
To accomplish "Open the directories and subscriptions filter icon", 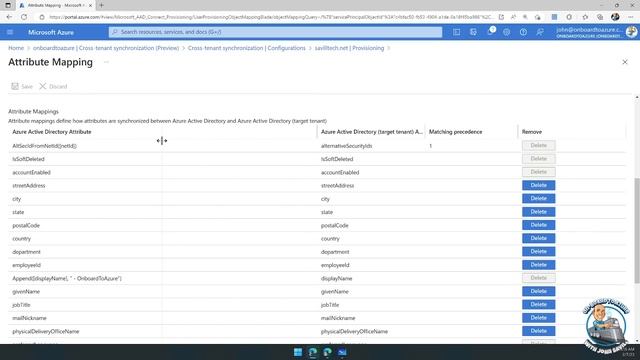I will 473,32.
